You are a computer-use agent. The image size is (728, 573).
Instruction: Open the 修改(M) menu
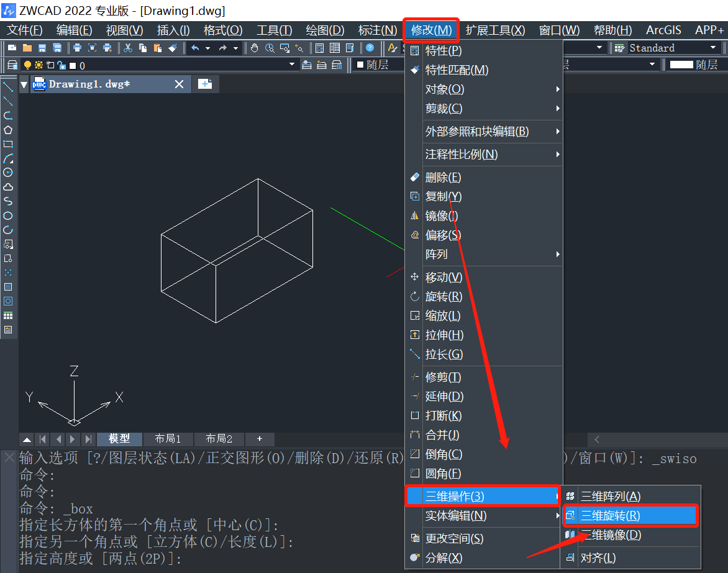click(431, 30)
